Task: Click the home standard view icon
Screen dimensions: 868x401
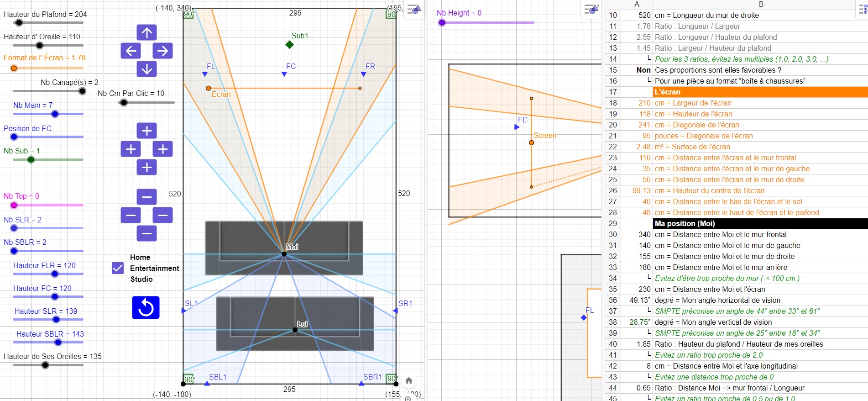Action: click(409, 380)
